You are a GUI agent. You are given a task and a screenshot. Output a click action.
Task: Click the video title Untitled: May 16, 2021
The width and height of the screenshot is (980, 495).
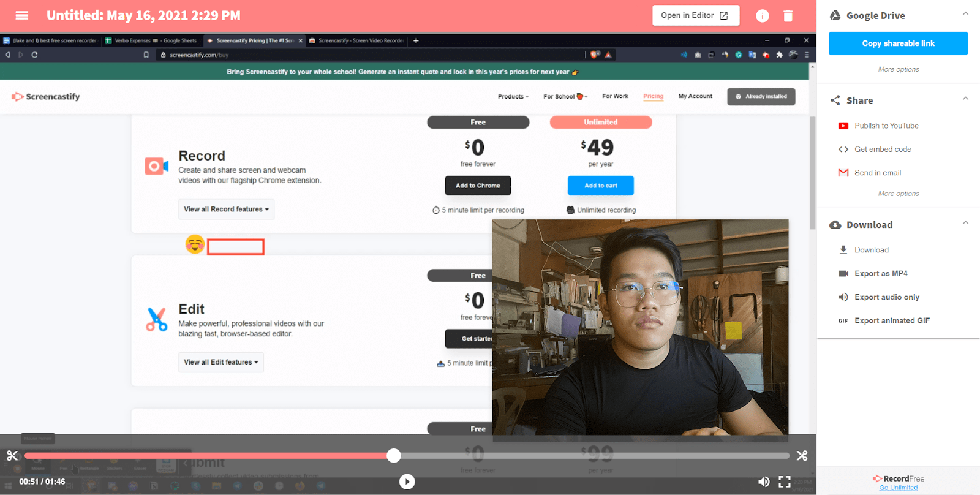pos(143,15)
